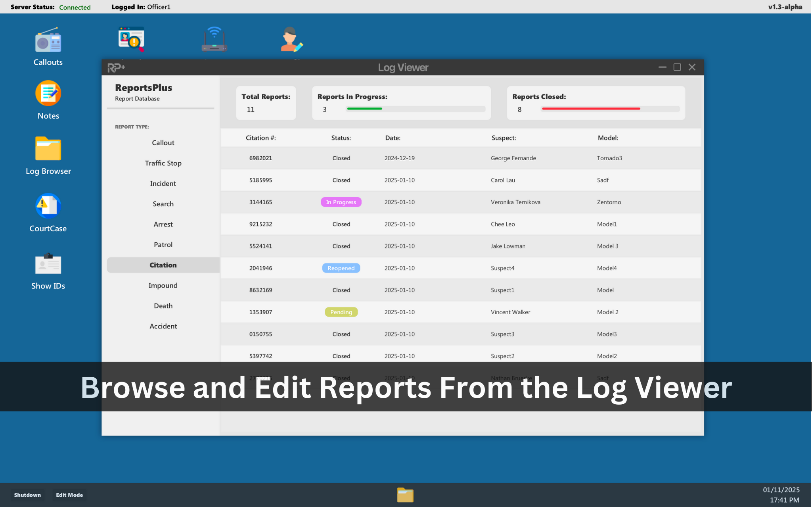812x507 pixels.
Task: Open the Callouts radio icon
Action: (48, 41)
